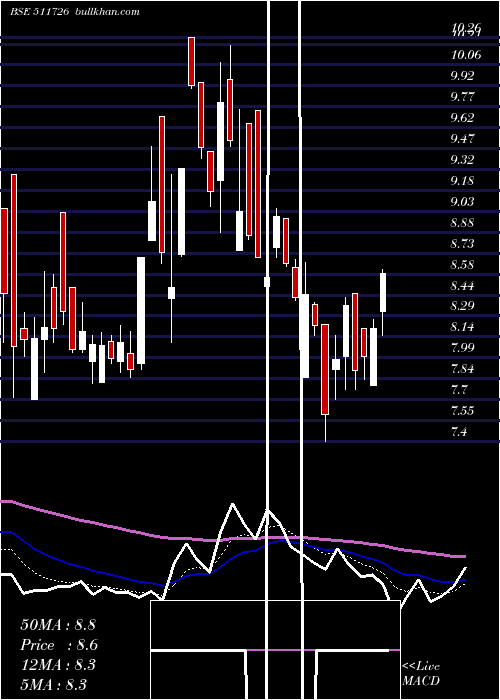500x700 pixels.
Task: Click the bullkhan.com site label
Action: (106, 12)
